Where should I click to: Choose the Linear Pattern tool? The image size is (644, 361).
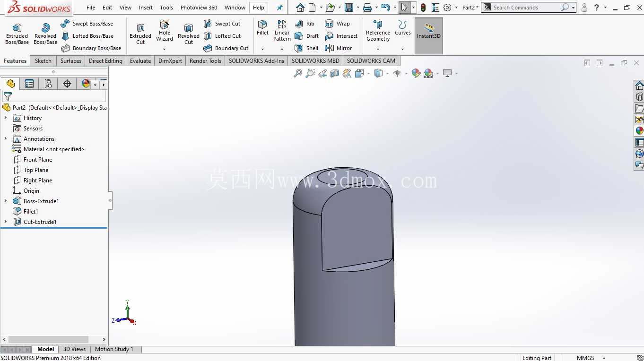click(x=282, y=31)
